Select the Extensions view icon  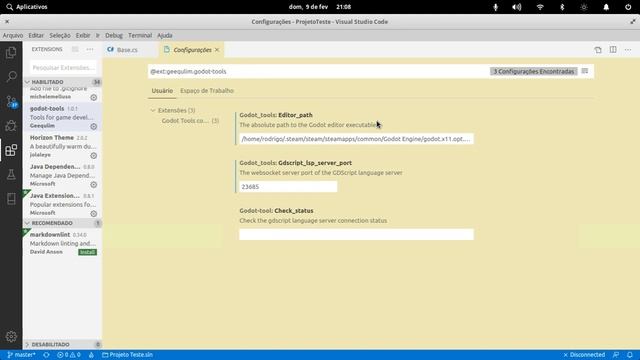11,150
